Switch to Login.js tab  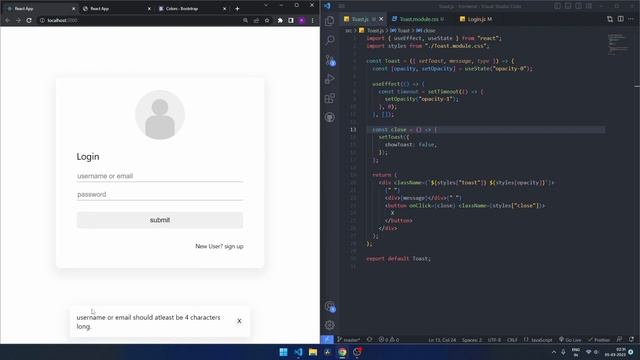[x=476, y=19]
